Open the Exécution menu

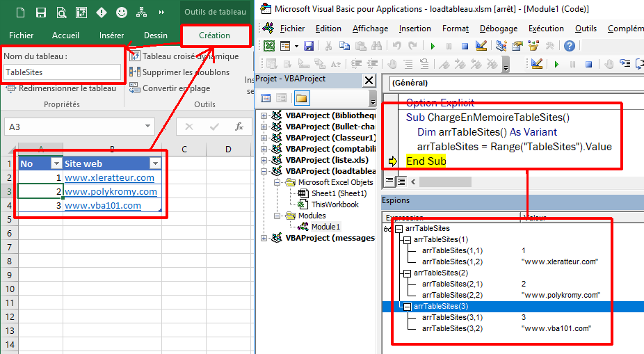[x=546, y=29]
